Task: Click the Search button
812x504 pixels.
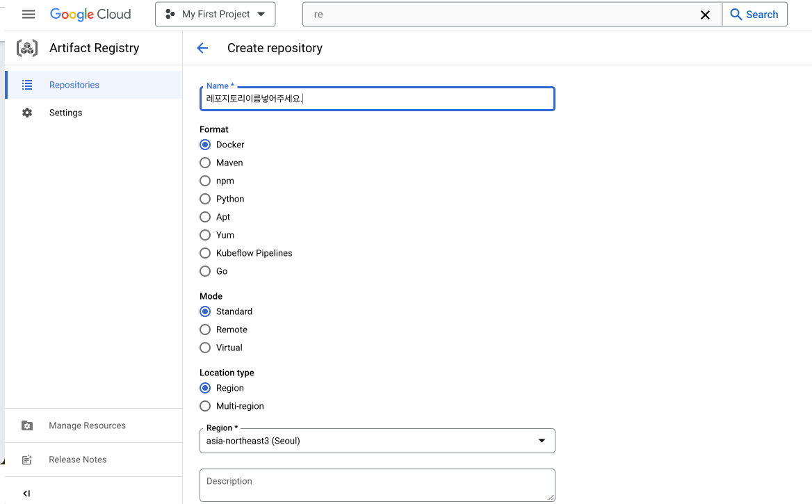Action: click(x=754, y=15)
